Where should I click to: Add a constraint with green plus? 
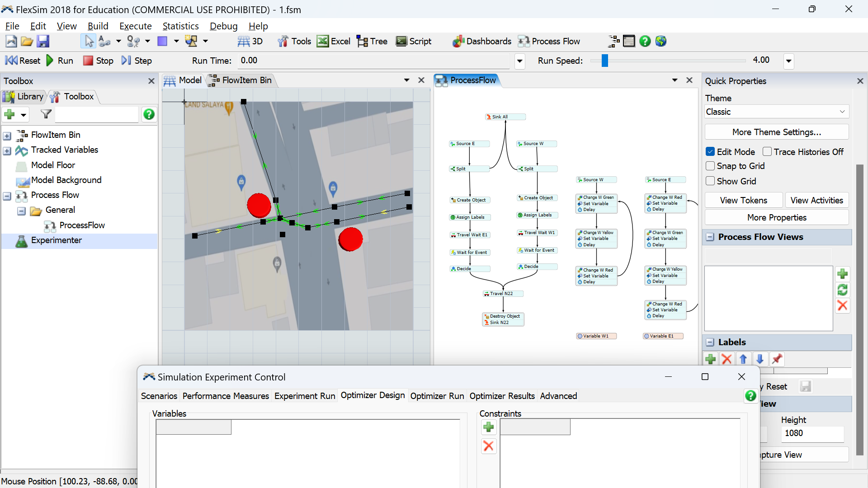coord(488,427)
